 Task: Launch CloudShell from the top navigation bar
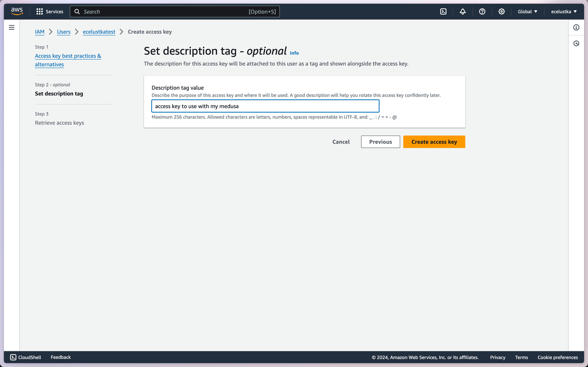point(443,11)
